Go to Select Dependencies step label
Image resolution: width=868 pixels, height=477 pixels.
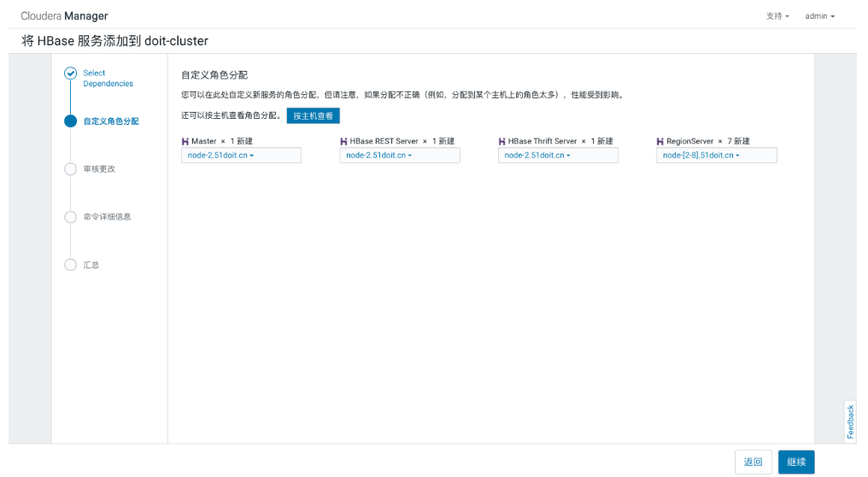(108, 78)
